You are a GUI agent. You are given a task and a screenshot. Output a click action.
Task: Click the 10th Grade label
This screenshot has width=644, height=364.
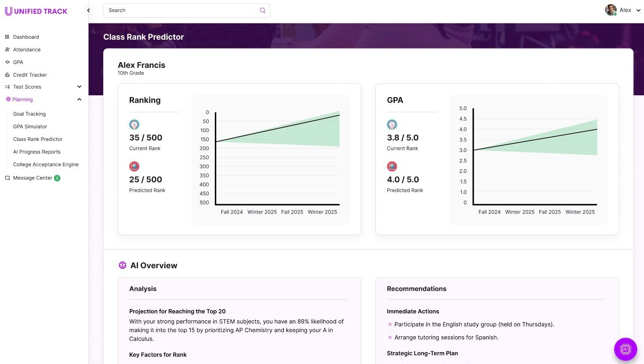pyautogui.click(x=131, y=73)
